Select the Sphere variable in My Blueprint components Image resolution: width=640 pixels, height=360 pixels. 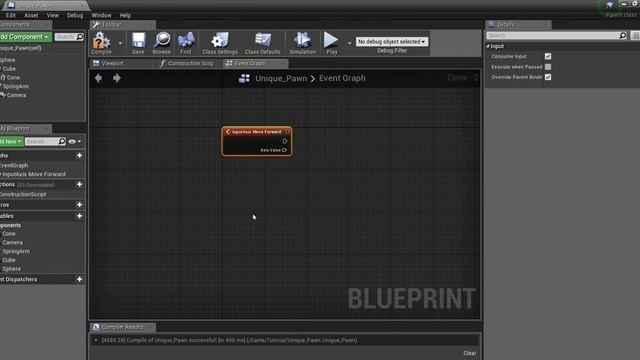(x=11, y=269)
